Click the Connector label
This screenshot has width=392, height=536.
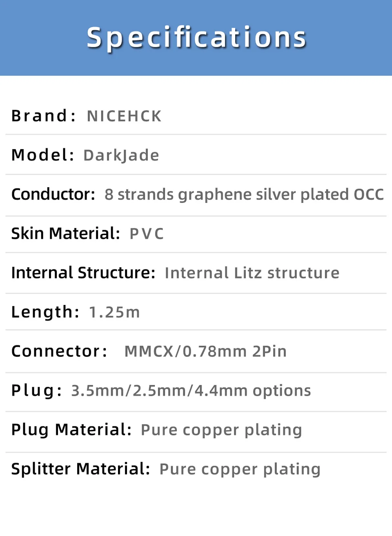coord(59,351)
